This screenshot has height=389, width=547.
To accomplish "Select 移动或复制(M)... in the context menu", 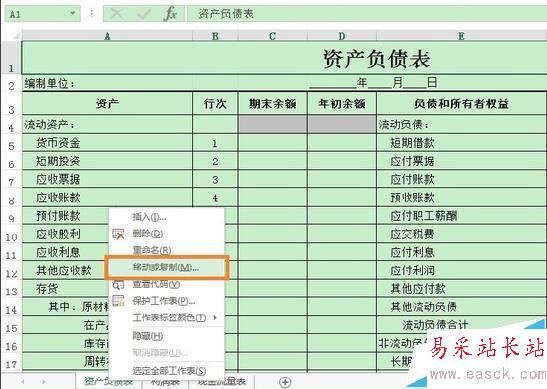I will tap(166, 268).
